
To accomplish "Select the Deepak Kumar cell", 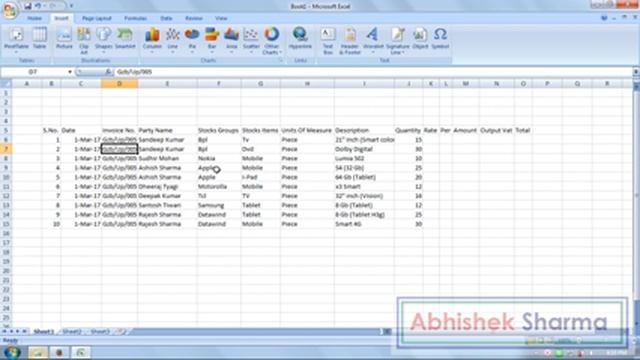I will click(167, 196).
